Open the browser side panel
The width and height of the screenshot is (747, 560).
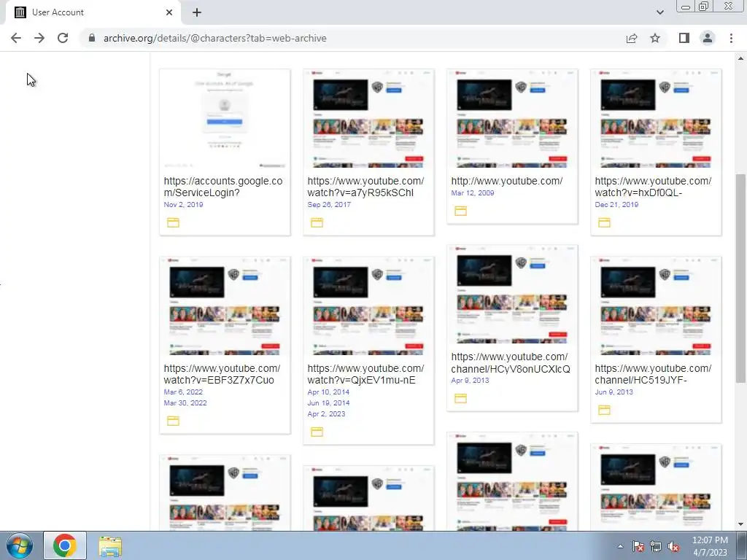[x=684, y=38]
